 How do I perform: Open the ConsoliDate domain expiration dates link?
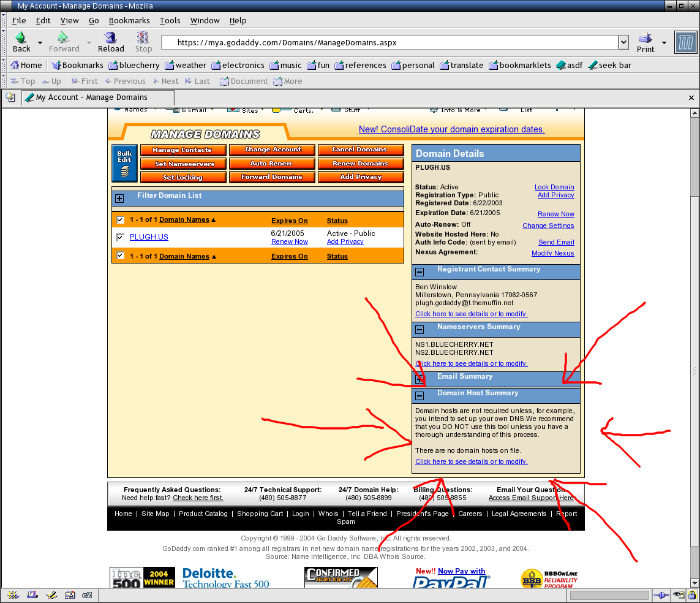(451, 129)
